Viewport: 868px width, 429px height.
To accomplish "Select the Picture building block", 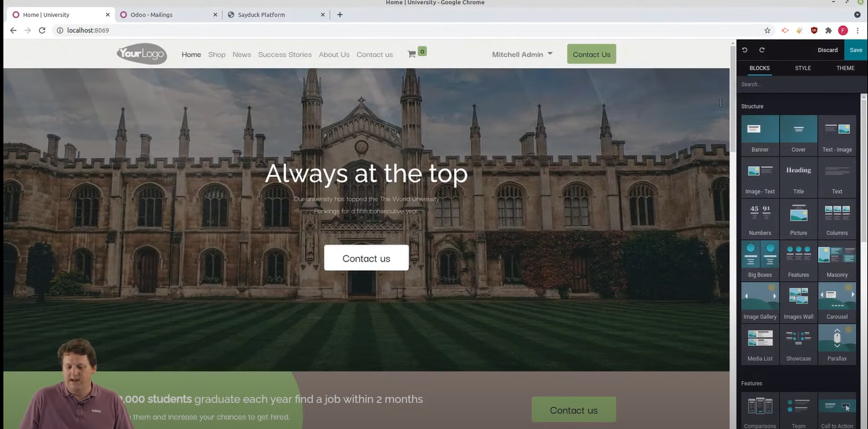I will tap(798, 218).
